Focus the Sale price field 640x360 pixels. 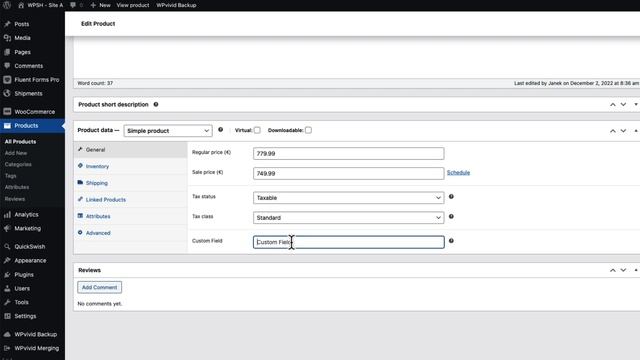pyautogui.click(x=349, y=173)
